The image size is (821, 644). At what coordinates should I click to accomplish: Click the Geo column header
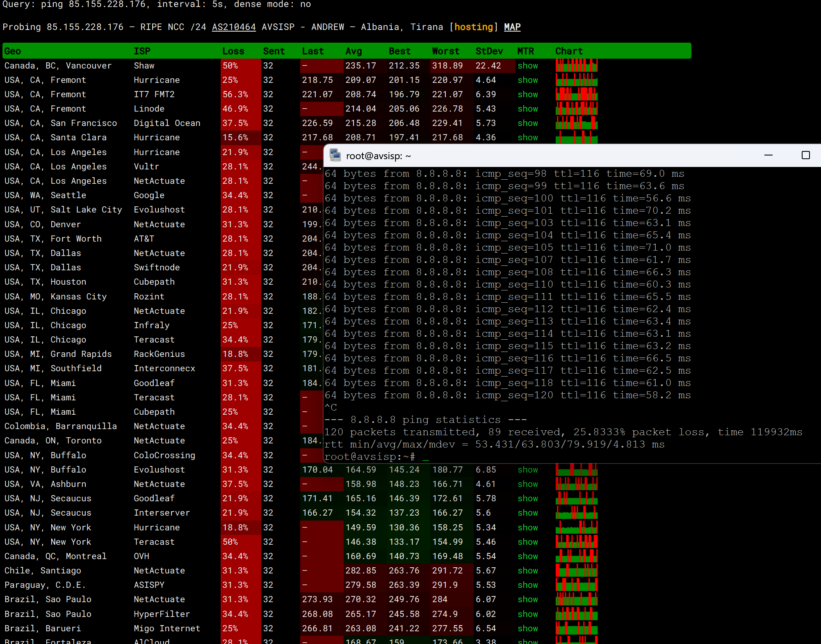13,51
